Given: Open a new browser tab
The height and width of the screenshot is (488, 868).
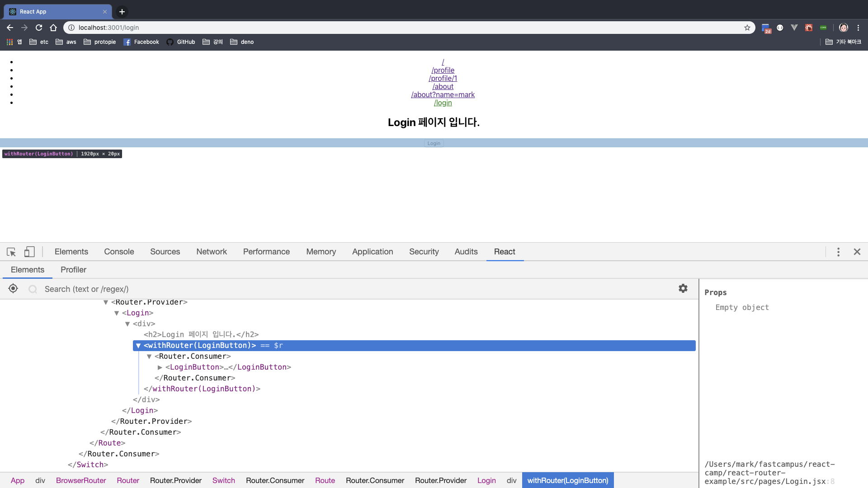Looking at the screenshot, I should (x=122, y=12).
